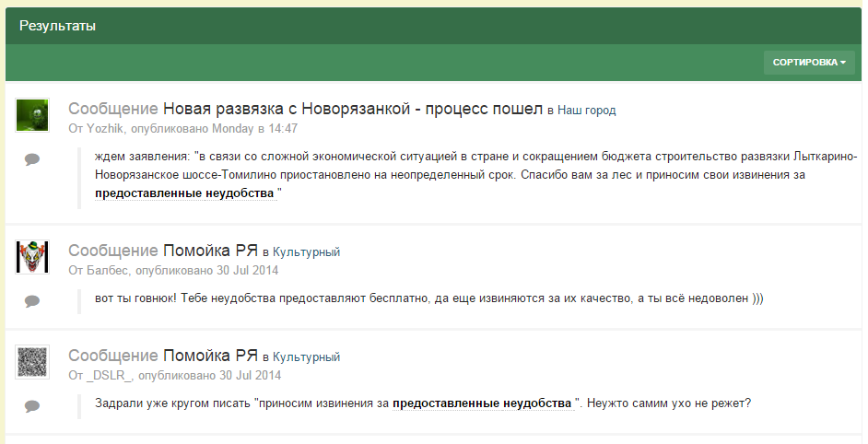The width and height of the screenshot is (868, 444).
Task: Click the post text starting ждем заявления
Action: coord(476,175)
